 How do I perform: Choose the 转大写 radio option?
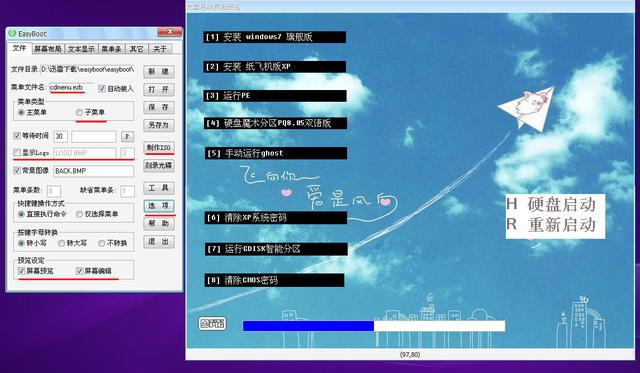coord(61,243)
